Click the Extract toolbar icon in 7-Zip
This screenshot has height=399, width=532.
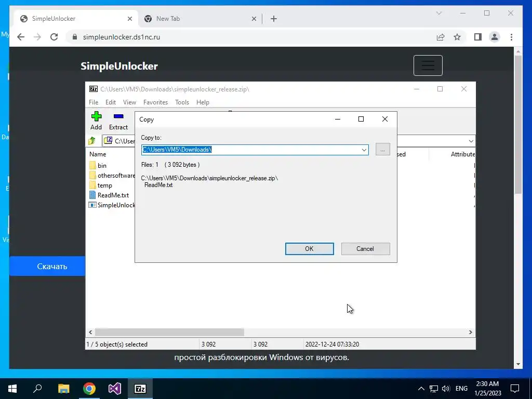pyautogui.click(x=118, y=121)
